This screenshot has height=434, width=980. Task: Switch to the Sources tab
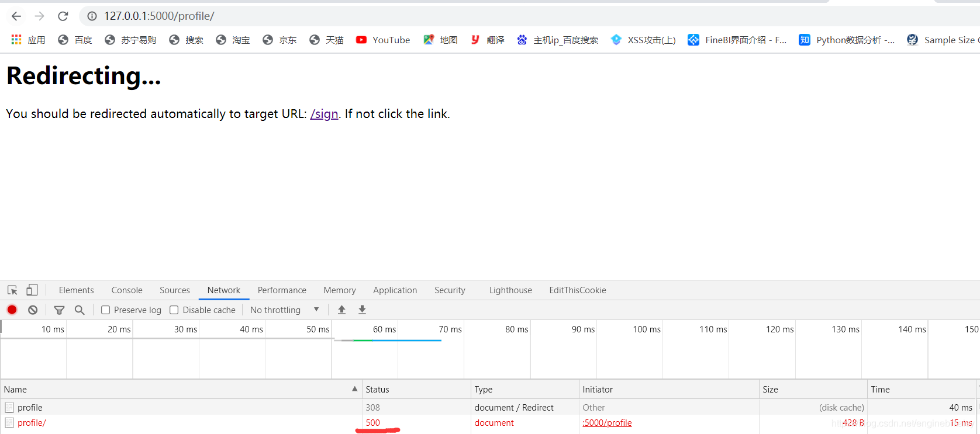tap(175, 290)
